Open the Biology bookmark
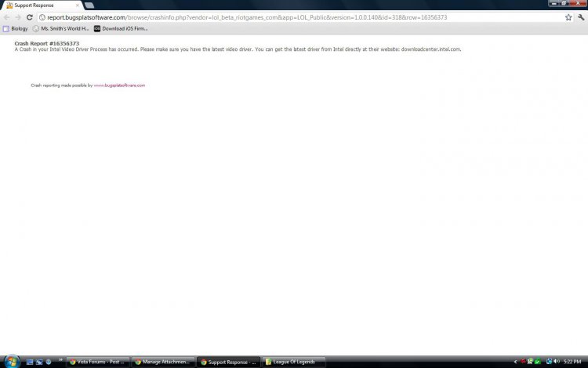 tap(16, 28)
